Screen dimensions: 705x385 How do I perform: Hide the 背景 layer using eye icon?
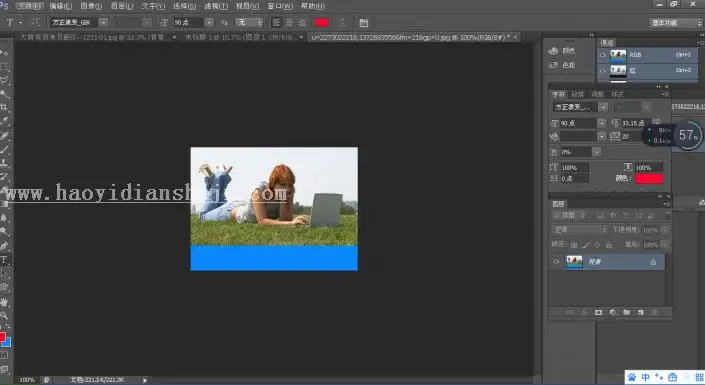pyautogui.click(x=556, y=261)
